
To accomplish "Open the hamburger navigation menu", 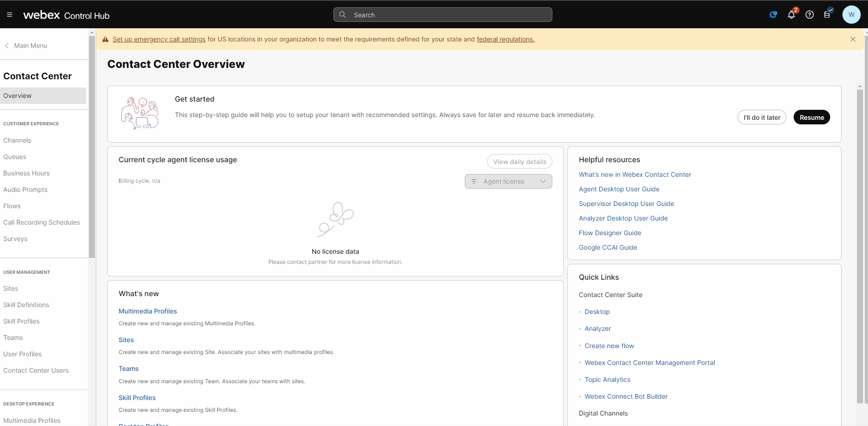I will click(10, 15).
